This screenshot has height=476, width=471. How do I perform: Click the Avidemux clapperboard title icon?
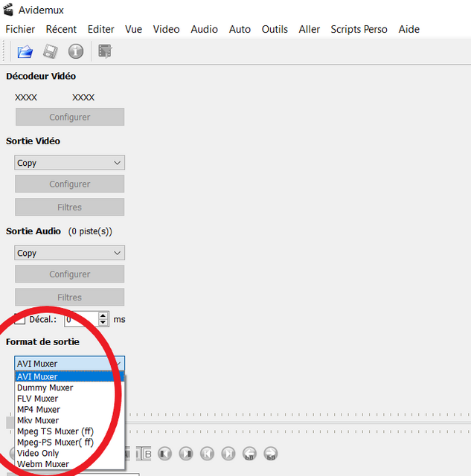click(8, 10)
